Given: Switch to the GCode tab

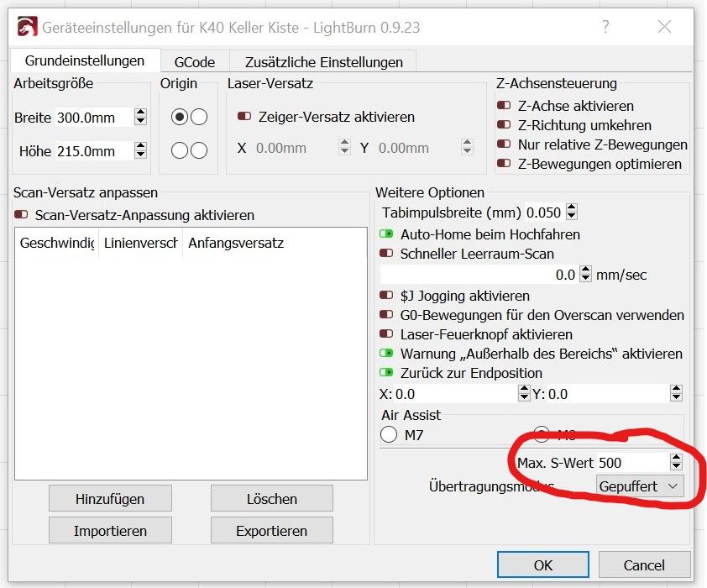Looking at the screenshot, I should click(194, 62).
